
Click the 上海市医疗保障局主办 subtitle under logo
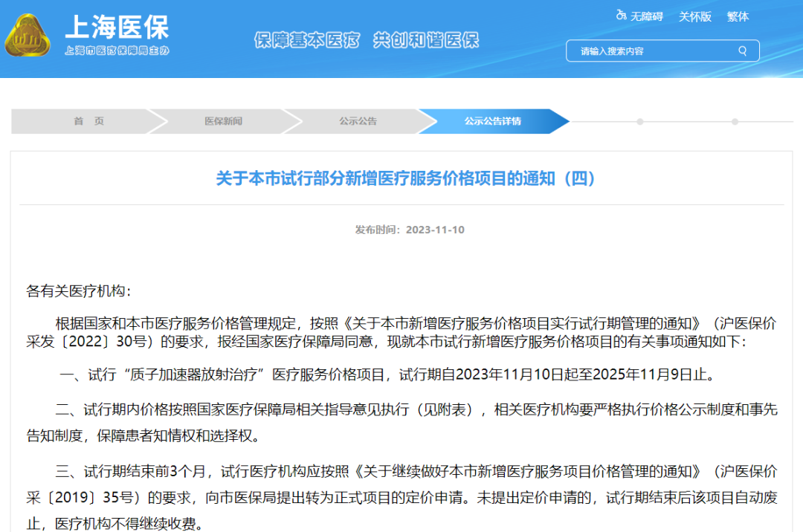[x=119, y=49]
